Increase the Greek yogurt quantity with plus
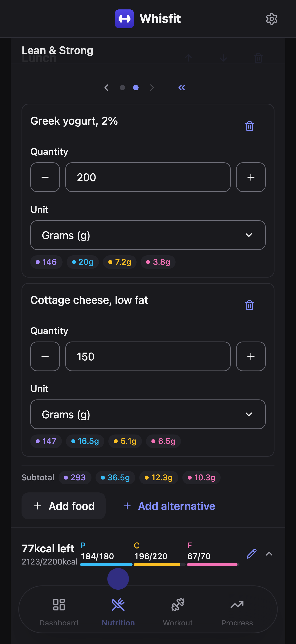The width and height of the screenshot is (296, 644). 250,177
